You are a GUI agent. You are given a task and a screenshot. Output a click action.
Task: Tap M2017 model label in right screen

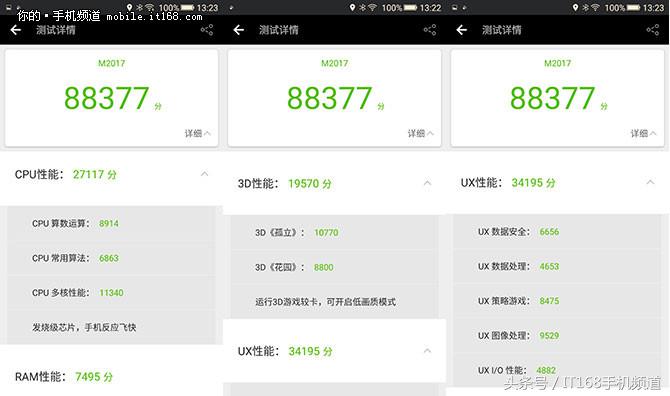tap(558, 63)
